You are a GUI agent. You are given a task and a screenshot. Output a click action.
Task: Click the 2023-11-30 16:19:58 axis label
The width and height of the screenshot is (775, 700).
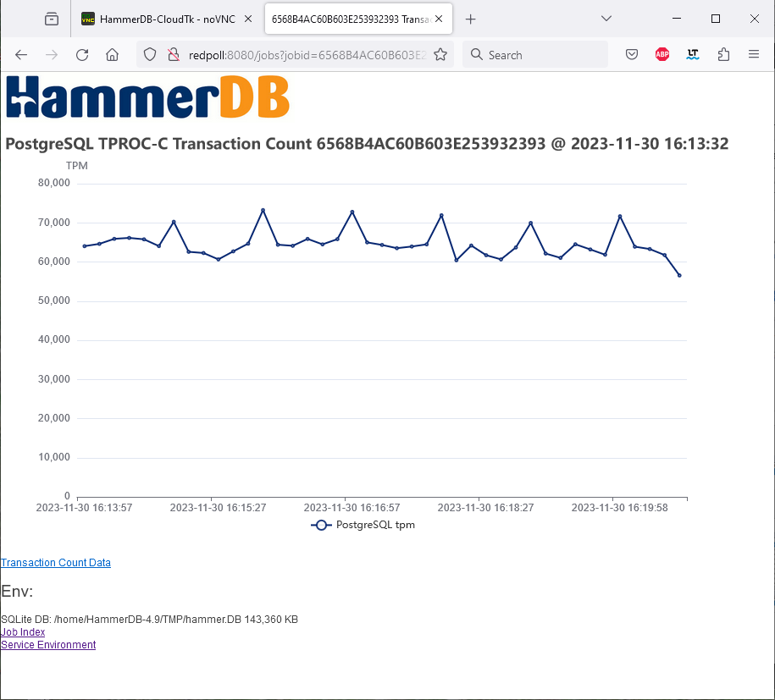tap(620, 508)
